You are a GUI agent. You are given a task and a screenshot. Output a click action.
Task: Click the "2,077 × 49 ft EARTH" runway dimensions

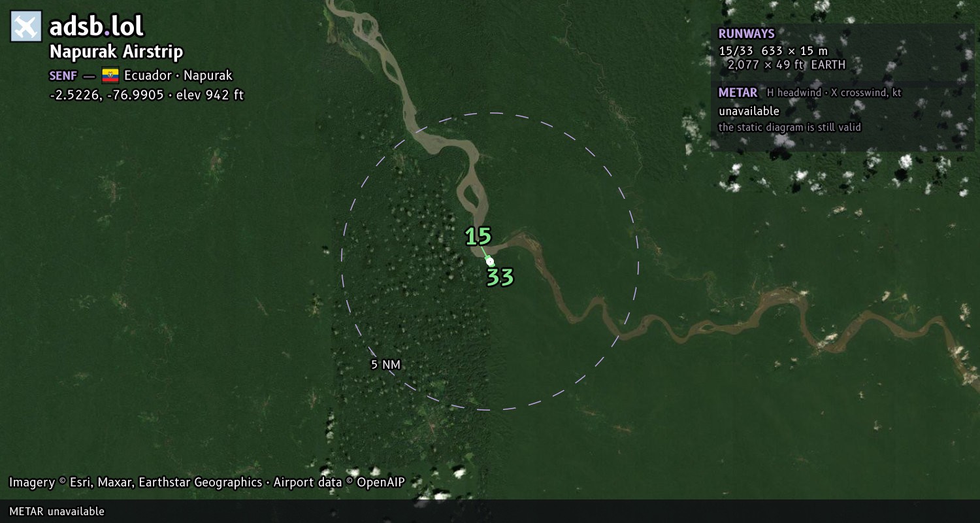[786, 65]
